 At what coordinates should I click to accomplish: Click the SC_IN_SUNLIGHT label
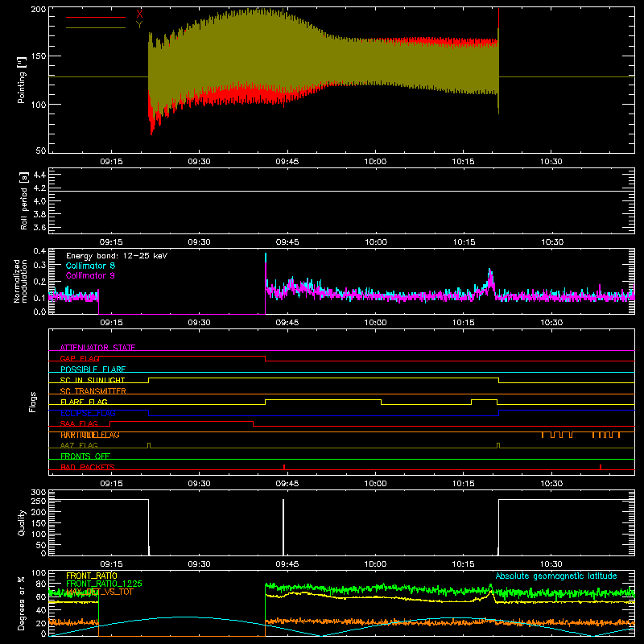pyautogui.click(x=93, y=380)
